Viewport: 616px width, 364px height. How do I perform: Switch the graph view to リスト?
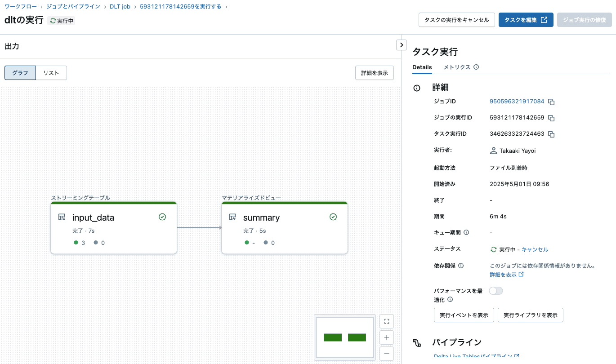point(51,72)
